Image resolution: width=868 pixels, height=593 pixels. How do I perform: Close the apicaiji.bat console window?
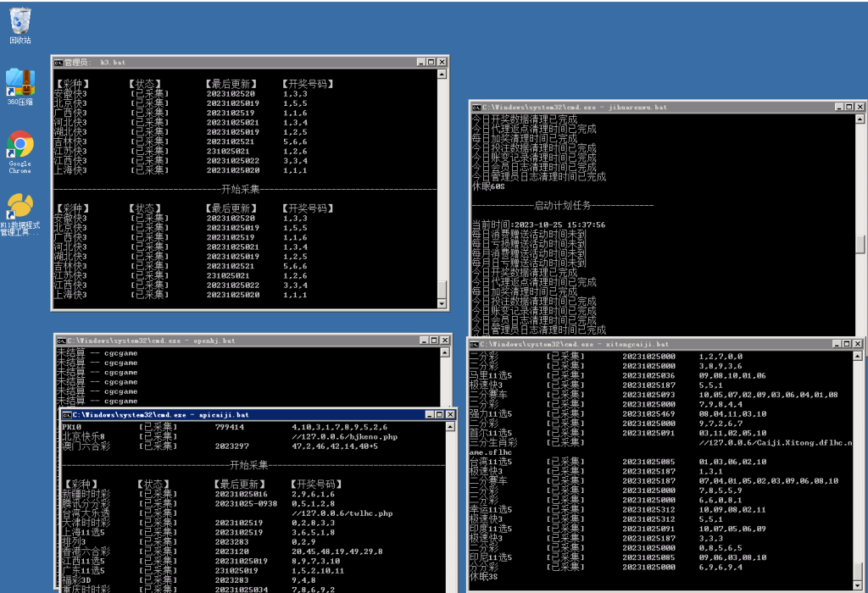pyautogui.click(x=449, y=415)
